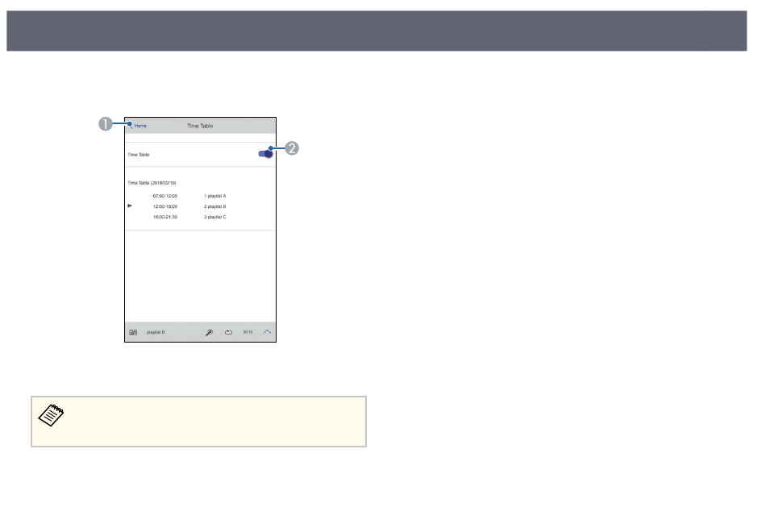Click the playlist icon in the bottom bar
Viewport: 766px width, 532px height.
click(x=133, y=332)
